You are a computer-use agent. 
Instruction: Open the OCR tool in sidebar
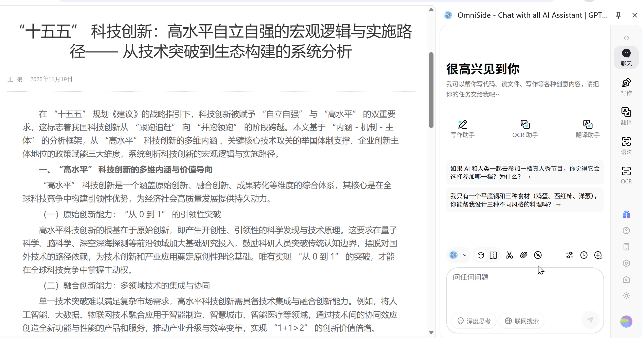tap(626, 175)
